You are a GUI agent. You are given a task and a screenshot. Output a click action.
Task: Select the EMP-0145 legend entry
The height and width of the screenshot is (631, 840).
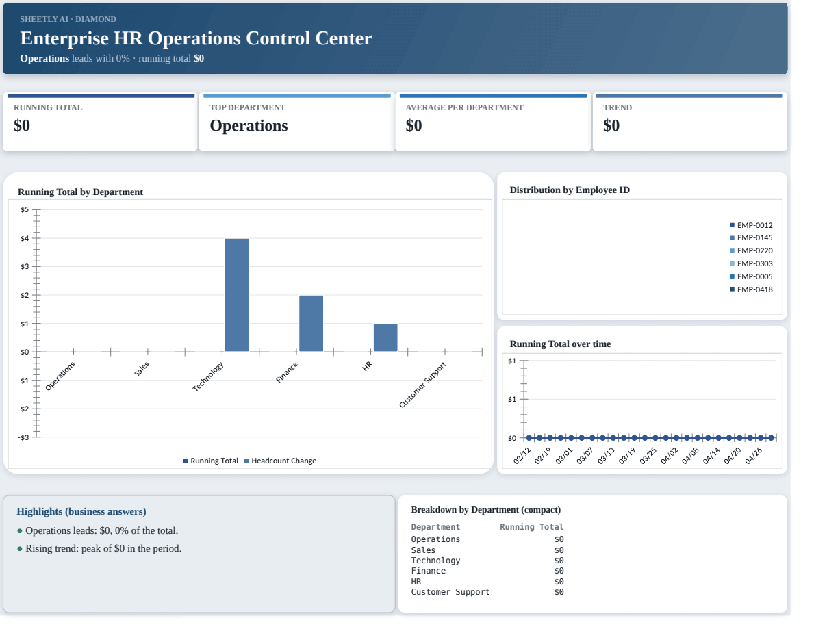click(751, 237)
